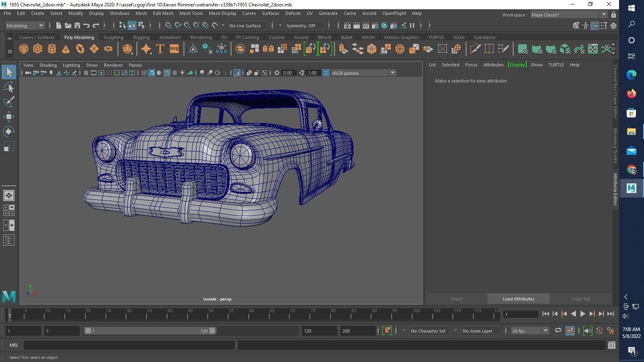Click the Freeze Transformations shelf icon
The width and height of the screenshot is (644, 362).
coord(221,49)
